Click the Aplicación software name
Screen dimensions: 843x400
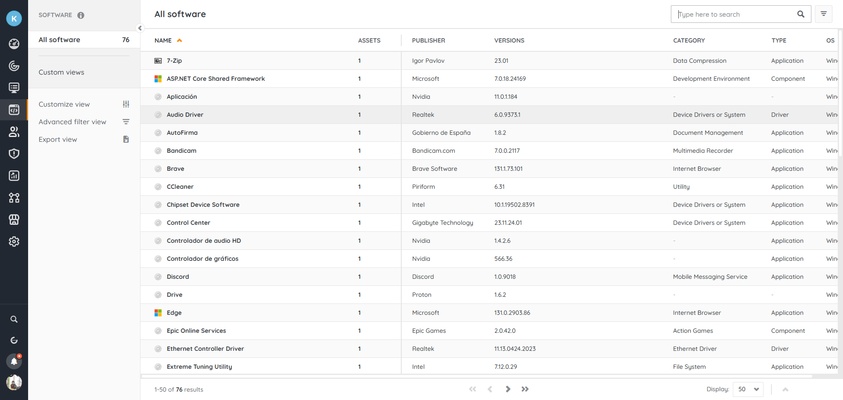tap(182, 97)
